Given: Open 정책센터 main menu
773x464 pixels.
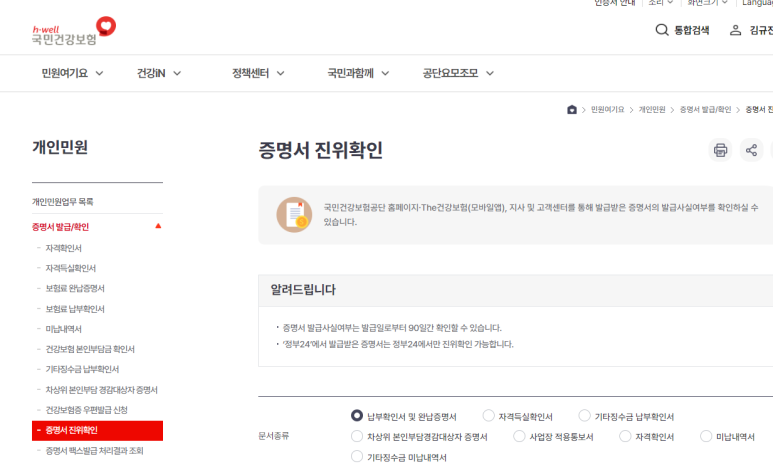Looking at the screenshot, I should [x=250, y=73].
